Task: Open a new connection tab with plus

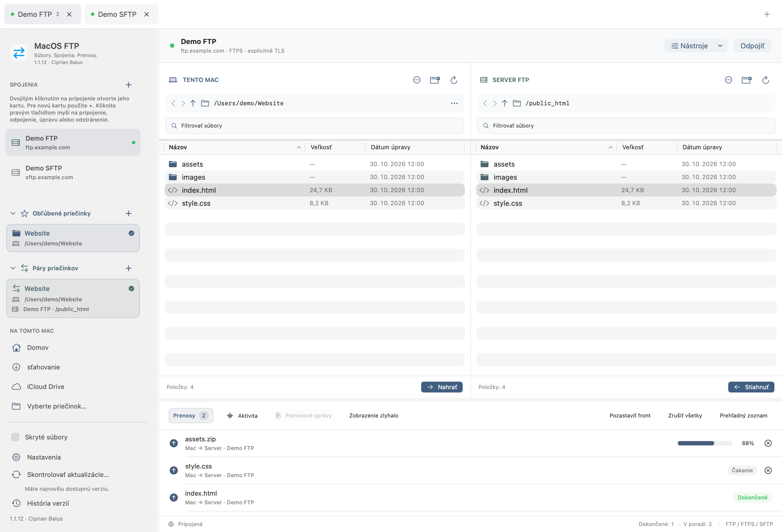Action: click(x=767, y=14)
